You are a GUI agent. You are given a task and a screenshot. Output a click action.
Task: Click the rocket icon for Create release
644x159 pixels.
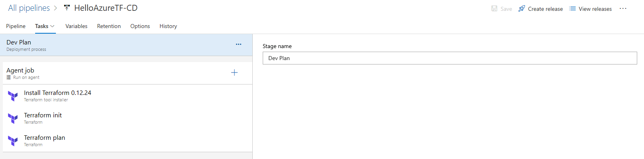[x=521, y=8]
